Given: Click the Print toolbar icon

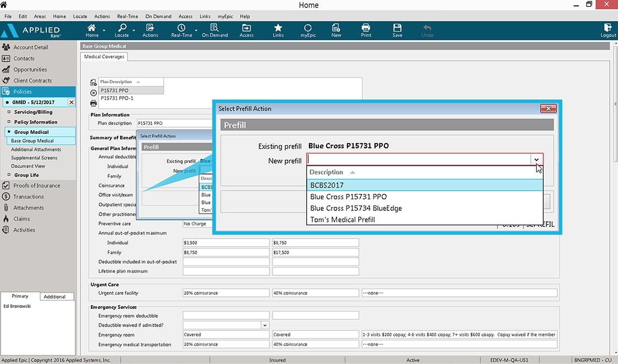Looking at the screenshot, I should (x=366, y=30).
